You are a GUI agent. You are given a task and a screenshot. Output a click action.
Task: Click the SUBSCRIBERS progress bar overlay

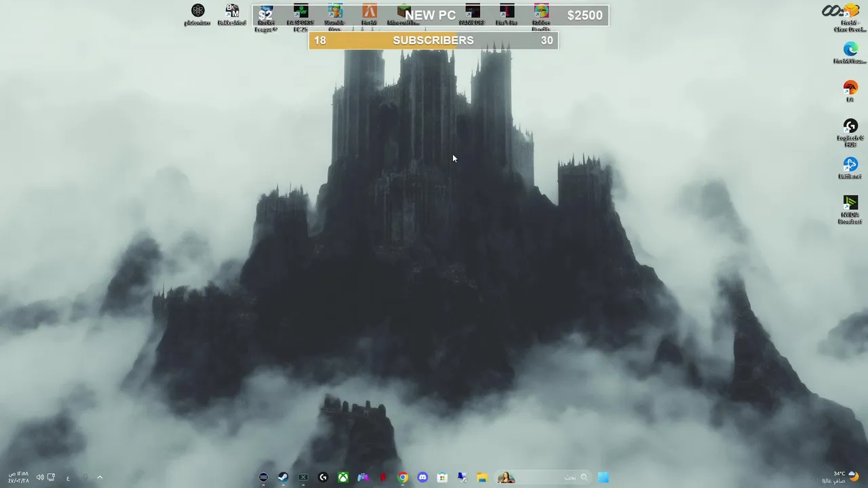point(433,41)
